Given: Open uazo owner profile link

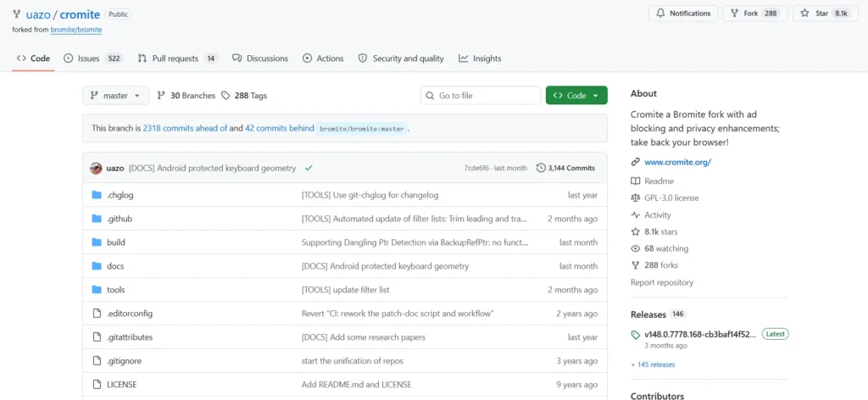Looking at the screenshot, I should tap(37, 14).
